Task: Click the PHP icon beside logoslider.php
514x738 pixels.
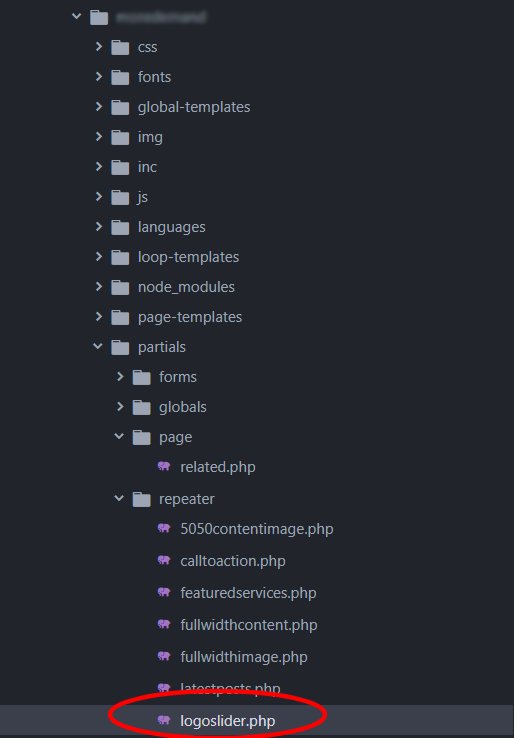Action: (x=164, y=720)
